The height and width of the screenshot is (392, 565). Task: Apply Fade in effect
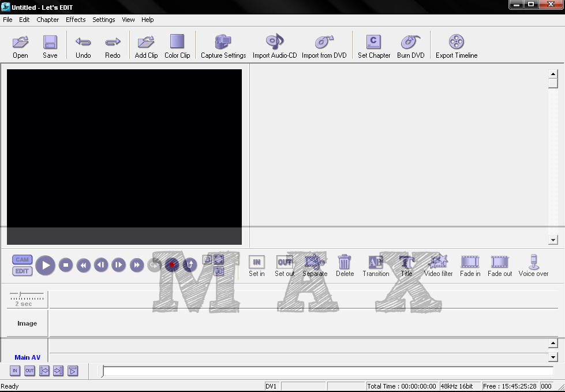470,266
